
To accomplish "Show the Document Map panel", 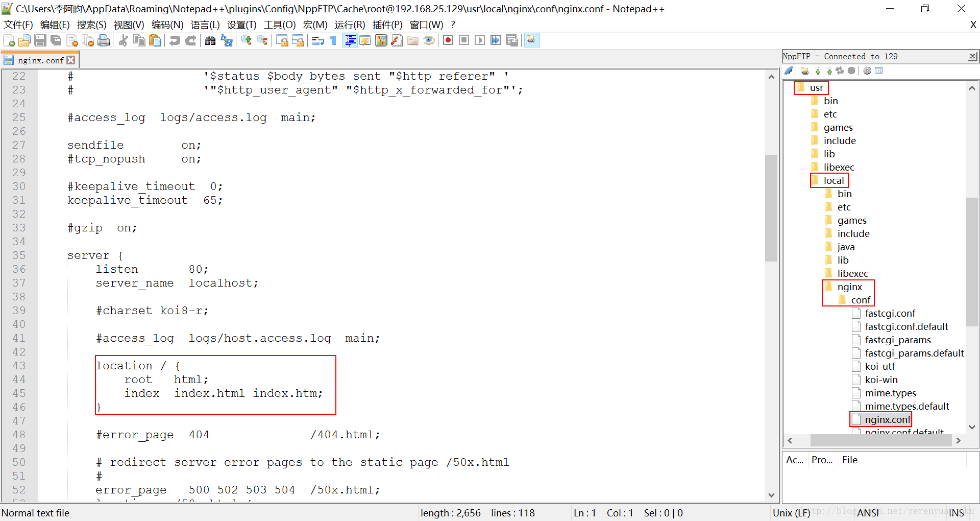I will (x=381, y=40).
